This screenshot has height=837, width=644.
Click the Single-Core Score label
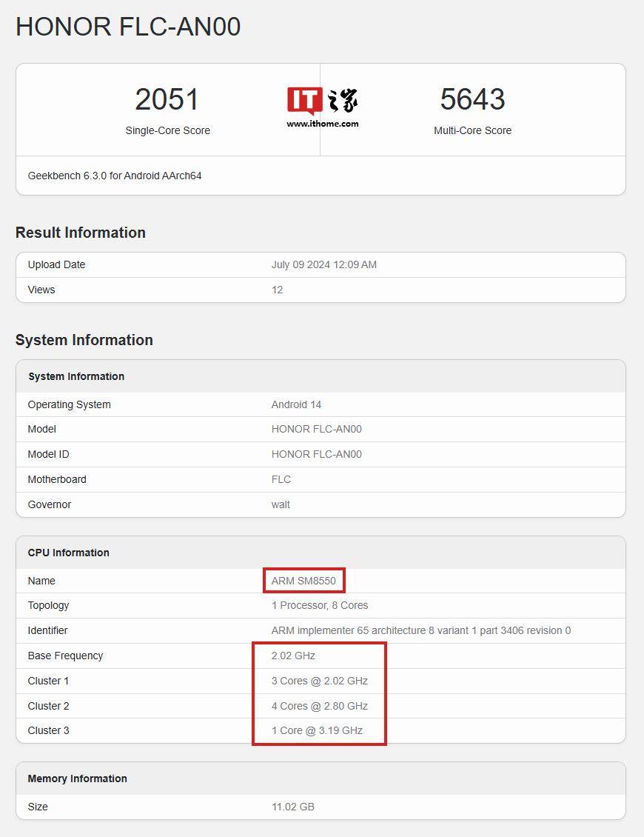coord(167,130)
